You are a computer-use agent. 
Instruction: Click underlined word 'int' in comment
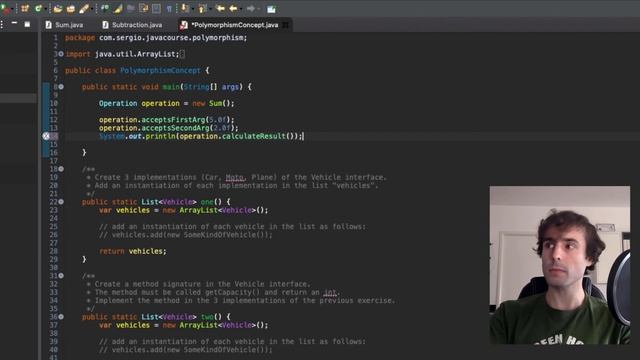point(330,292)
